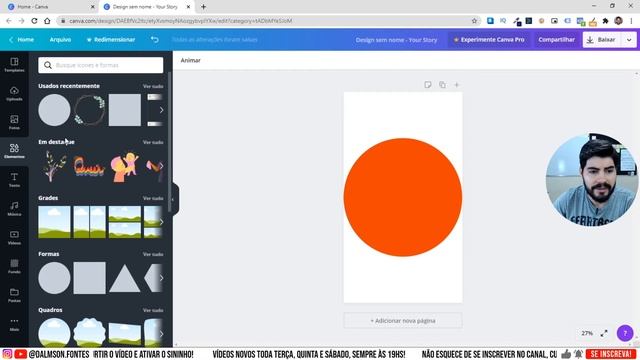Viewport: 640px width, 360px height.
Task: Select the Elementos sidebar panel
Action: point(14,151)
